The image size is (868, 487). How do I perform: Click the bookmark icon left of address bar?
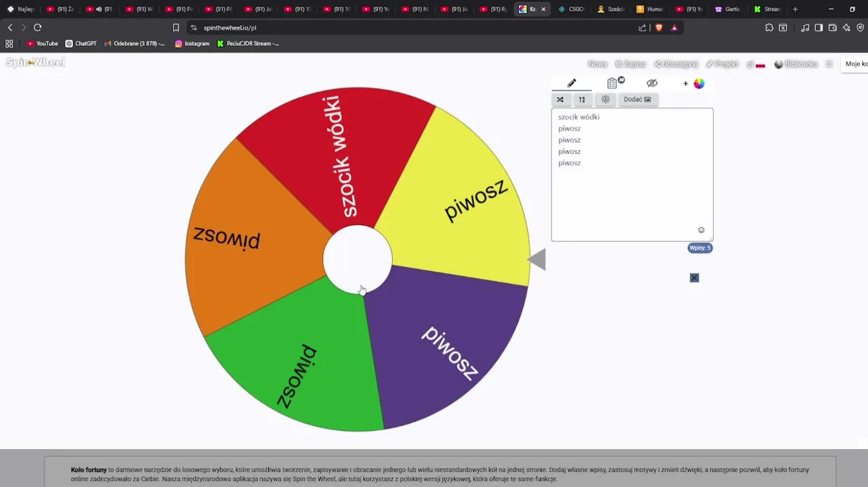coord(176,28)
